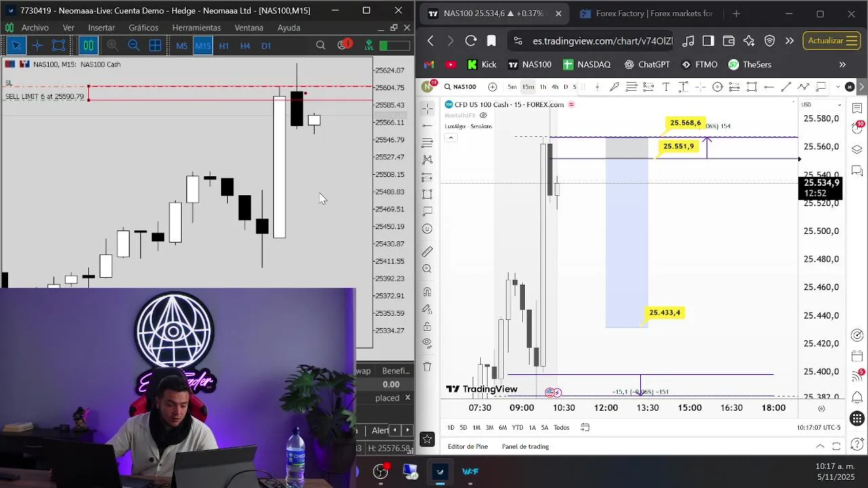Add symbol to compare with plus icon
The height and width of the screenshot is (488, 868).
(x=492, y=87)
